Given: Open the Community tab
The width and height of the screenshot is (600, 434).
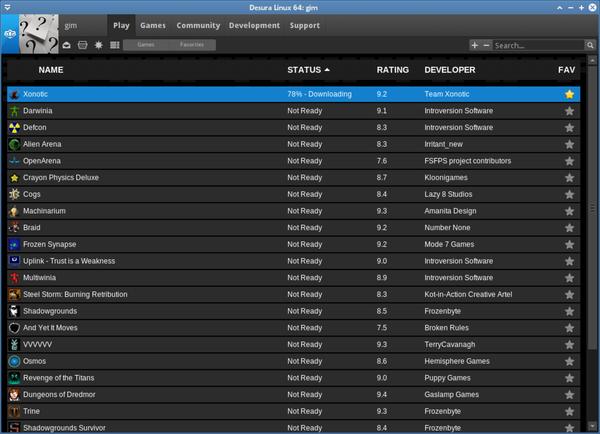Looking at the screenshot, I should coord(198,25).
